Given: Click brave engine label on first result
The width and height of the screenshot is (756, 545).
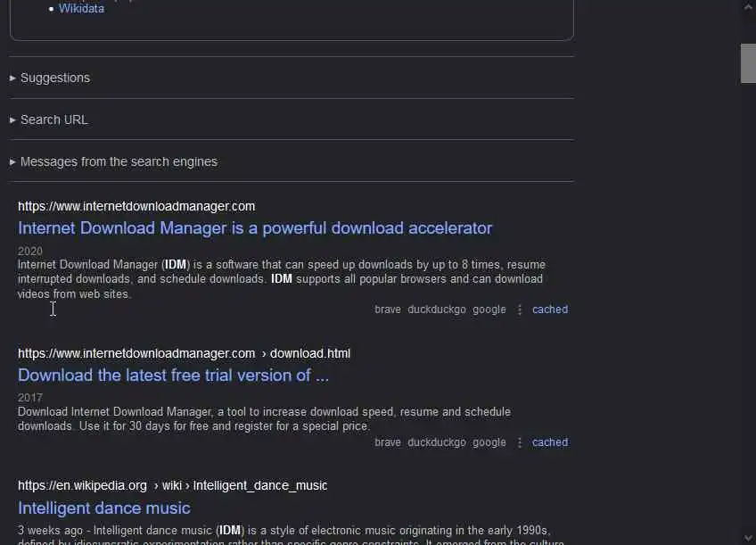Looking at the screenshot, I should [388, 310].
